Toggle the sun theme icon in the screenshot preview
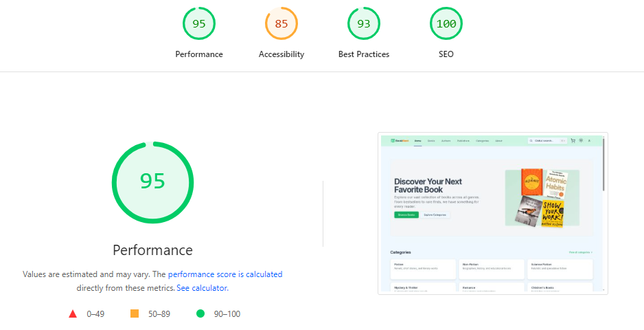The width and height of the screenshot is (644, 330). click(x=582, y=140)
